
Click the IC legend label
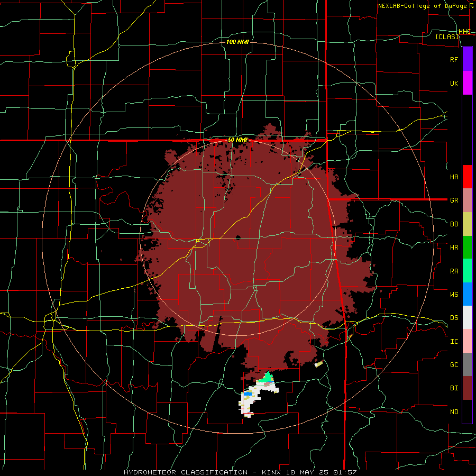(x=454, y=341)
